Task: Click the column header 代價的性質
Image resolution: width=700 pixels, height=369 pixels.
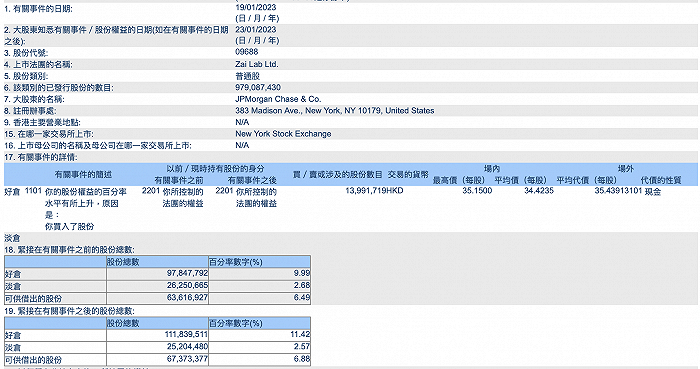Action: tap(661, 180)
